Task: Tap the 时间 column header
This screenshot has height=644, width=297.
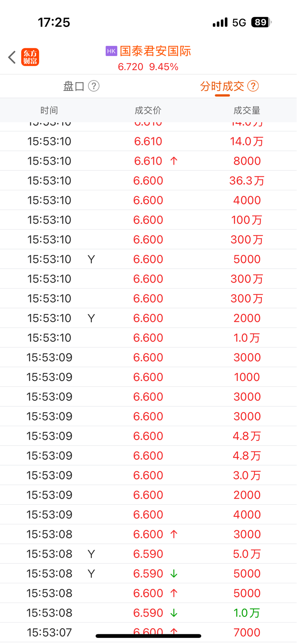Action: 49,110
